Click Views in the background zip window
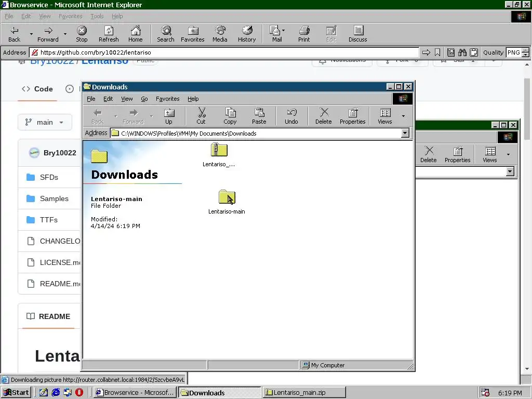 point(489,155)
